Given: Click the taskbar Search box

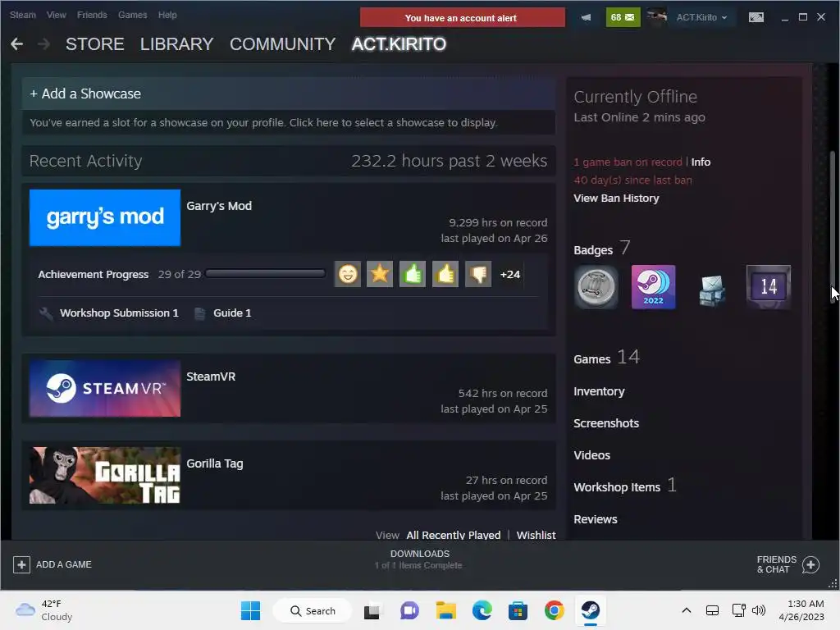Looking at the screenshot, I should coord(313,610).
